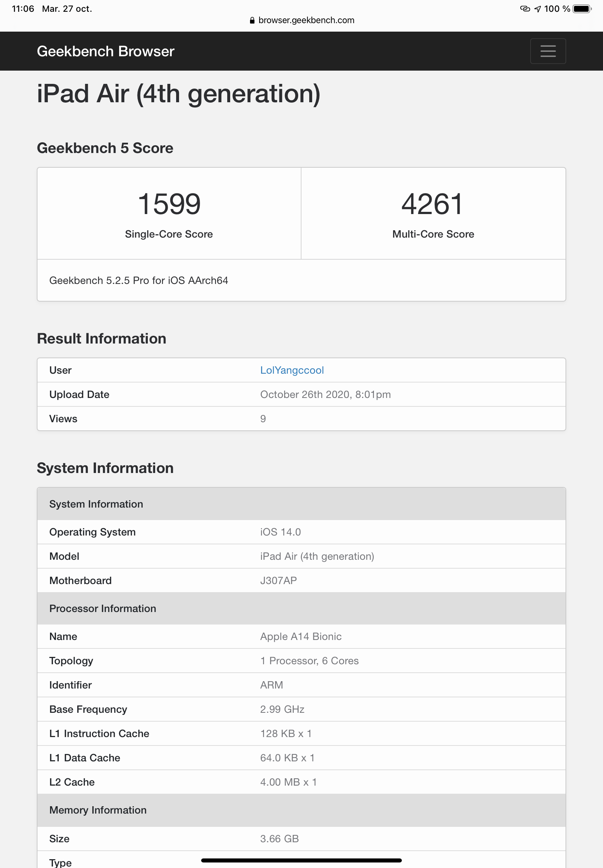Click the Result Information heading

(101, 339)
